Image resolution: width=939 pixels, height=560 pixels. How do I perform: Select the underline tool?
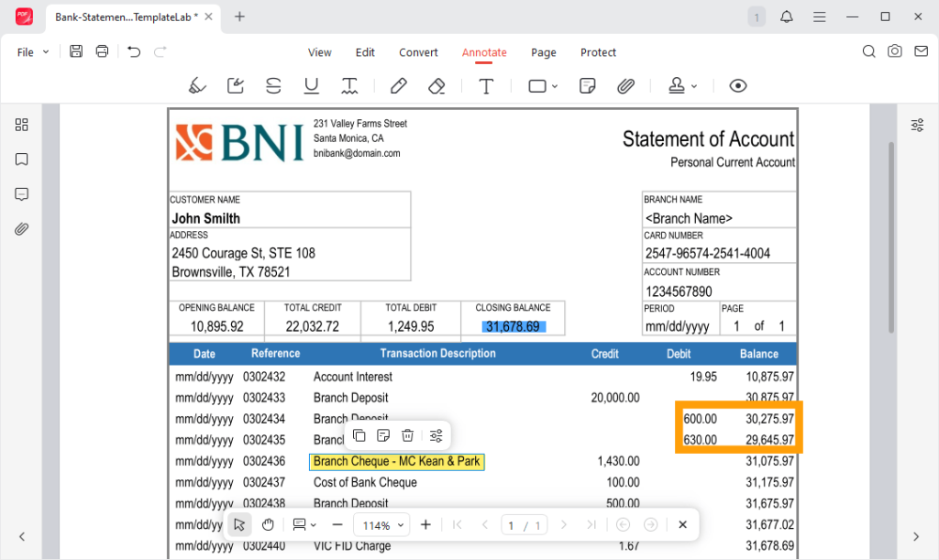[312, 86]
